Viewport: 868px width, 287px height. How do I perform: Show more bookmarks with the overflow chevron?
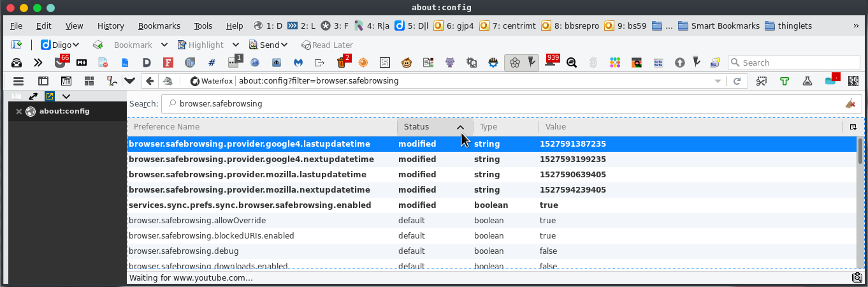tap(856, 26)
